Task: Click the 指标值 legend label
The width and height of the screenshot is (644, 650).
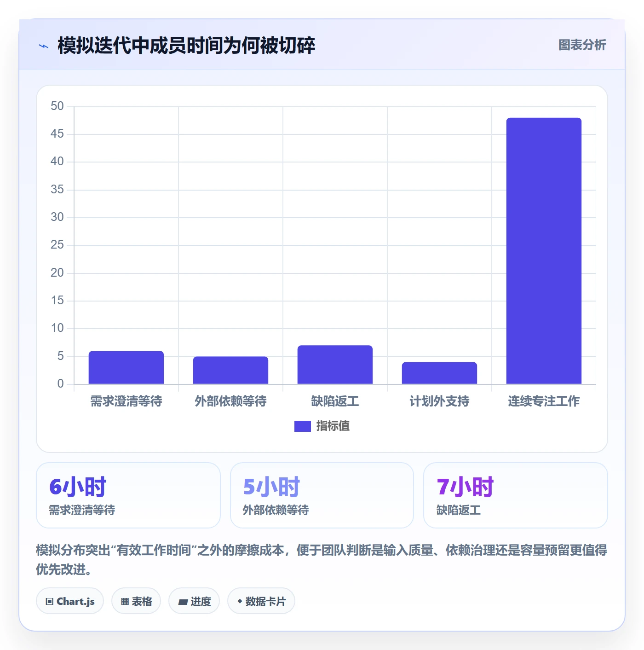Action: pyautogui.click(x=333, y=426)
